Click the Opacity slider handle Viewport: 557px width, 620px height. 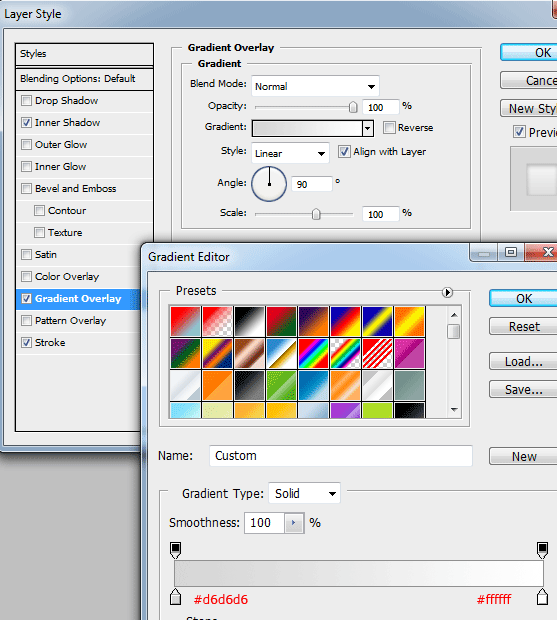(x=353, y=107)
